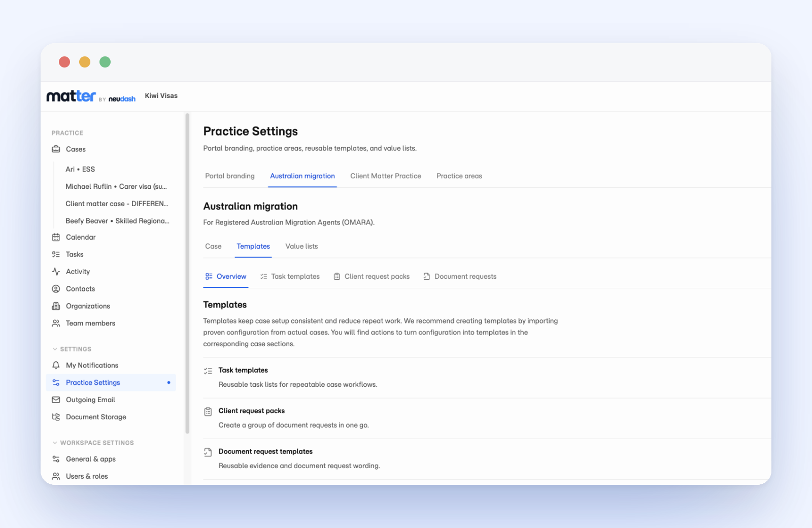The image size is (812, 528).
Task: Open the Value lists sub-tab
Action: point(301,247)
